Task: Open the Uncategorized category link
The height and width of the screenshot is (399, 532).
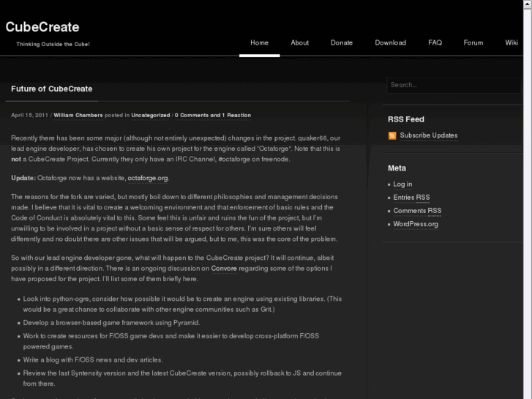Action: pyautogui.click(x=151, y=115)
